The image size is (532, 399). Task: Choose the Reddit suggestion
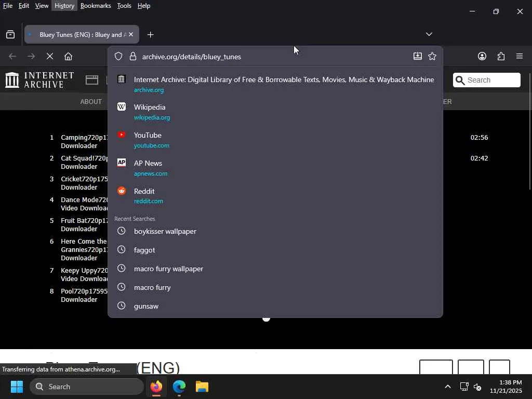[275, 196]
